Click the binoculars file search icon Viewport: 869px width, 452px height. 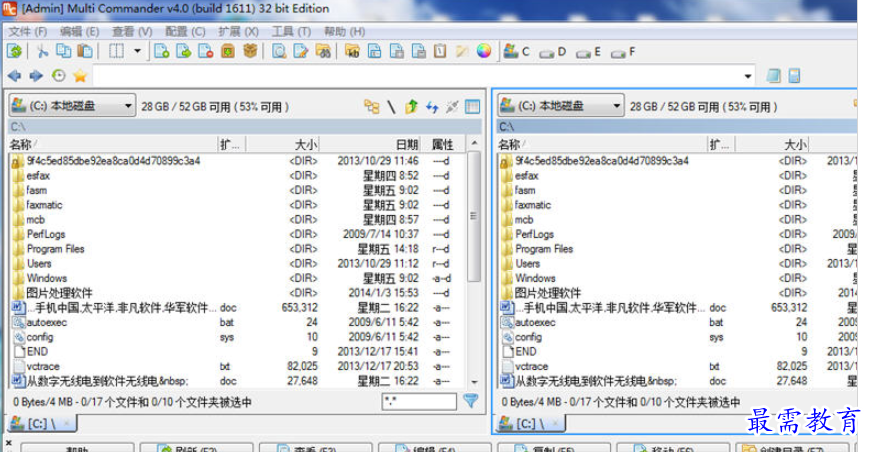pos(323,52)
